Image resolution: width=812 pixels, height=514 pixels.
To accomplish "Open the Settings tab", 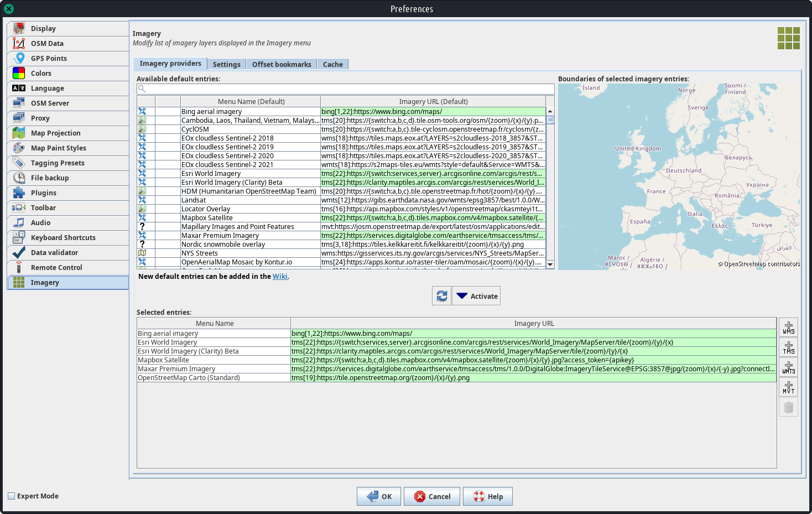I will tap(227, 64).
